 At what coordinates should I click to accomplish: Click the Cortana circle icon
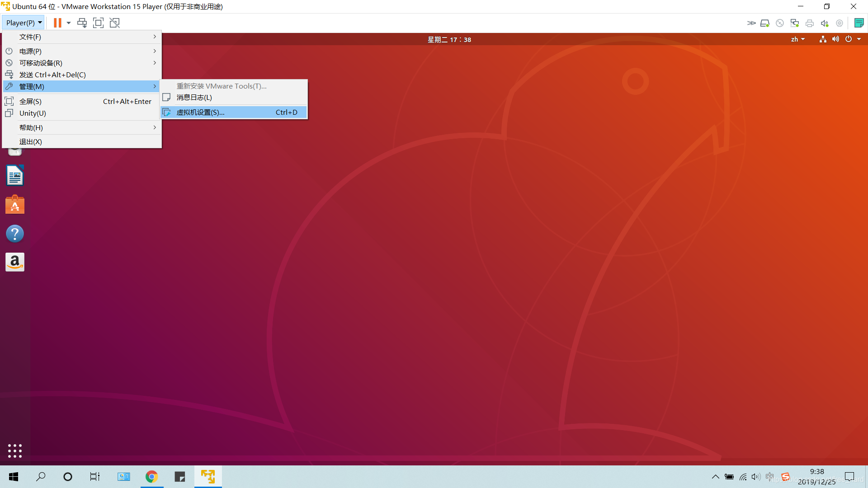coord(68,477)
